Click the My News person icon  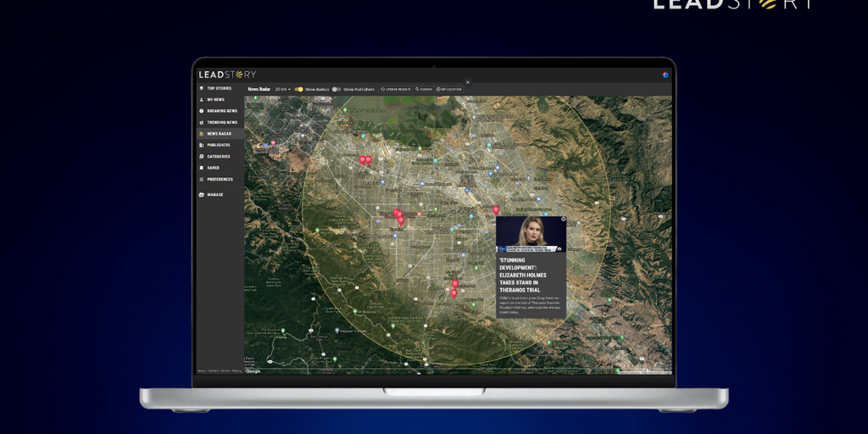pyautogui.click(x=202, y=100)
